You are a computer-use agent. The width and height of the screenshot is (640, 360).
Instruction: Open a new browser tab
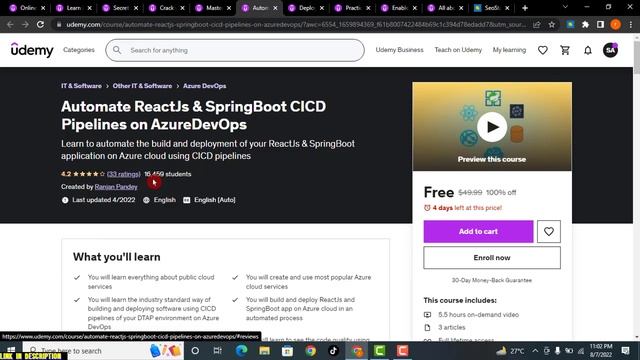525,8
